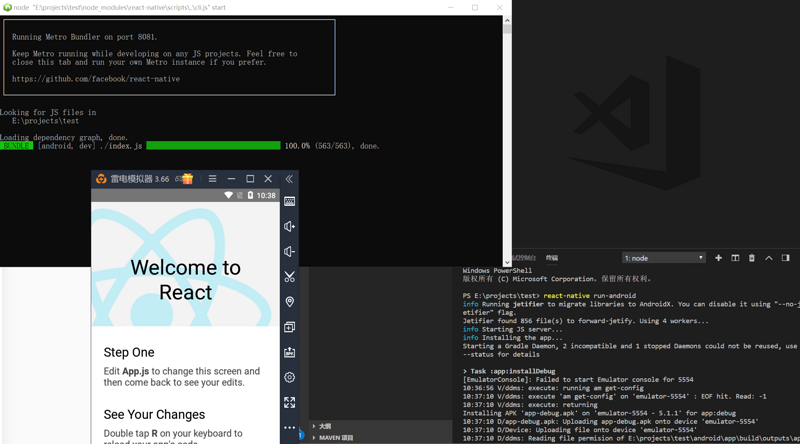The width and height of the screenshot is (800, 444).
Task: Kill the terminal with the trash icon
Action: tap(752, 258)
